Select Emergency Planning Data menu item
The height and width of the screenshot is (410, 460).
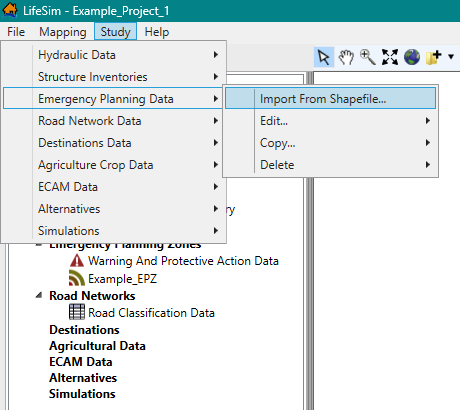[x=114, y=98]
